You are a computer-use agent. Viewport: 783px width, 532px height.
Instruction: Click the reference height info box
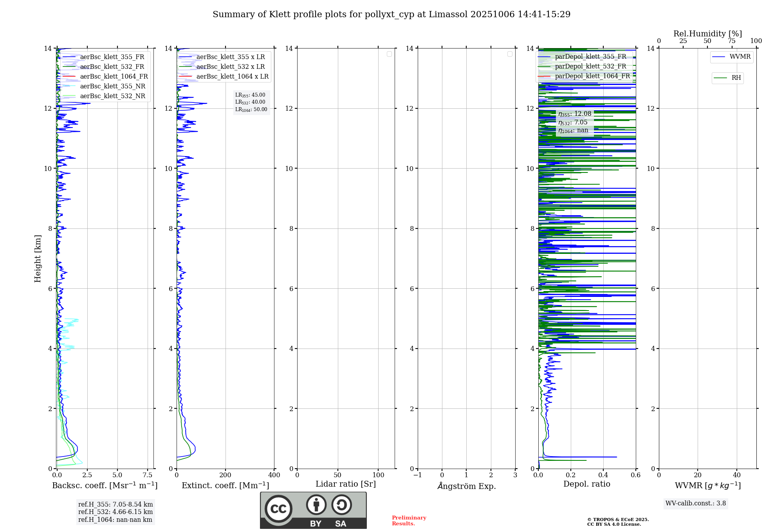click(x=115, y=512)
